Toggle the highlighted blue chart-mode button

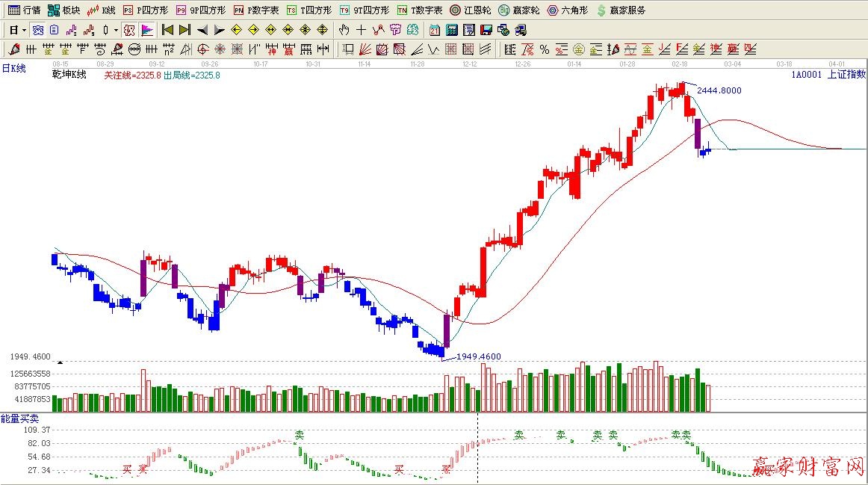(x=37, y=31)
